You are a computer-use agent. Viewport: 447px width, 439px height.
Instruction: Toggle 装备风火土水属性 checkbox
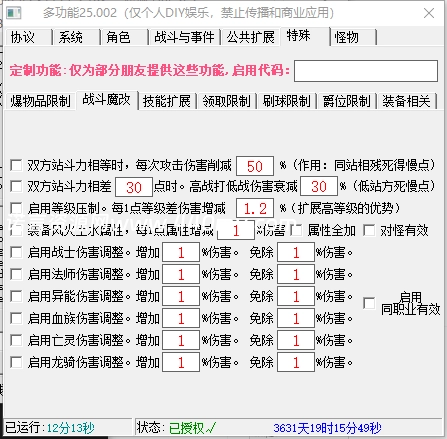pyautogui.click(x=16, y=230)
